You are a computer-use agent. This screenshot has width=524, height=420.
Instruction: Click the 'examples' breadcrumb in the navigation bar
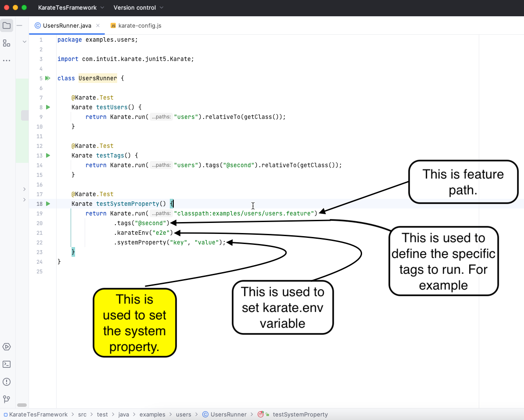[x=152, y=414]
